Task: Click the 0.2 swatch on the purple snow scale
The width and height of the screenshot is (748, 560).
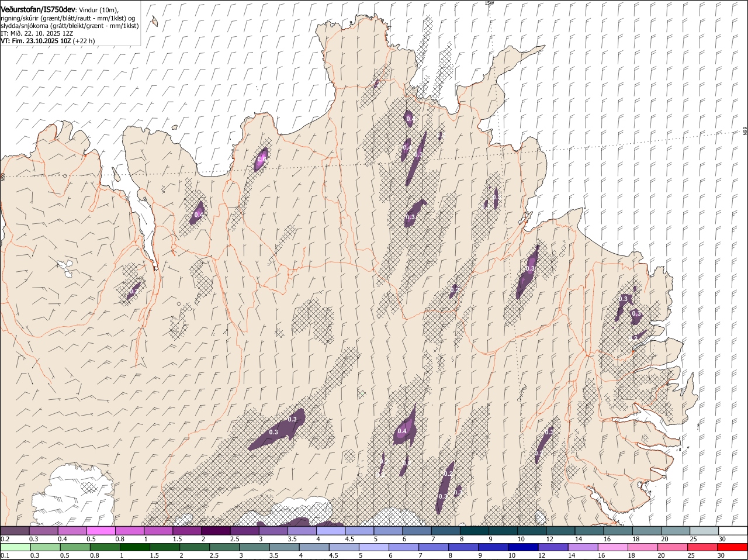Action: point(15,530)
